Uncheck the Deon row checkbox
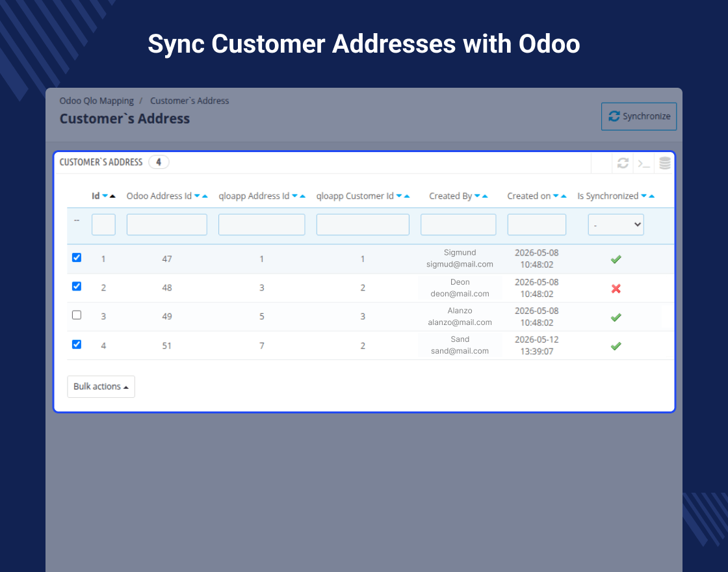 click(77, 287)
